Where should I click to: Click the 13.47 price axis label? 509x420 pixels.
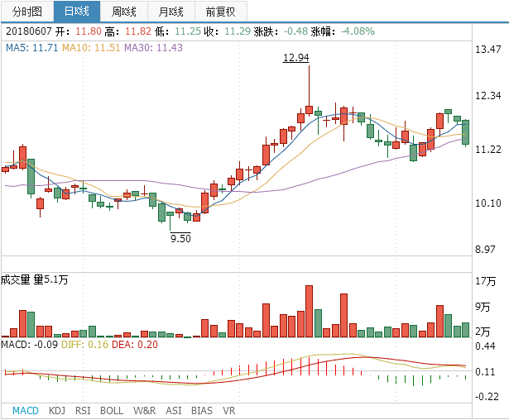pos(488,50)
